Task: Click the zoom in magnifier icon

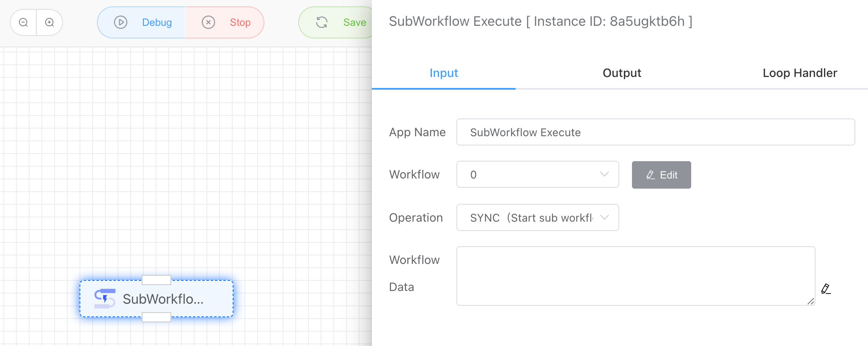Action: pyautogui.click(x=49, y=22)
